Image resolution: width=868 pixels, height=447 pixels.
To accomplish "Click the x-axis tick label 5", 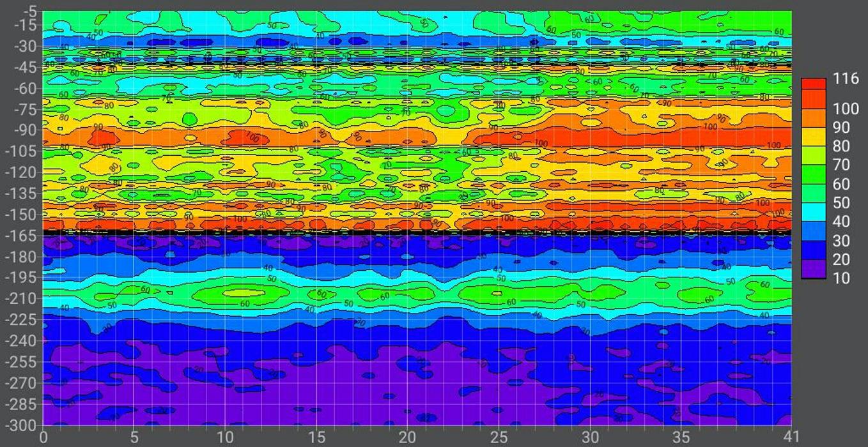I will click(x=134, y=437).
